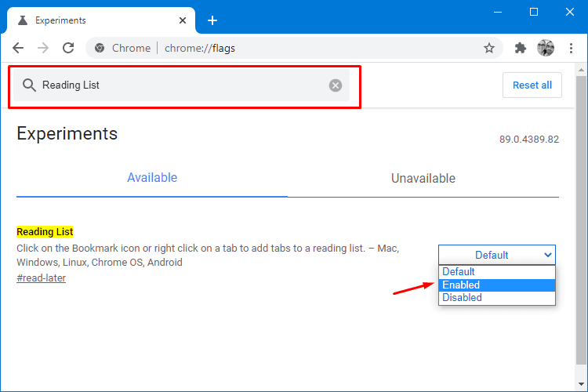Click the page vertical scrollbar thumb
588x392 pixels.
click(581, 220)
